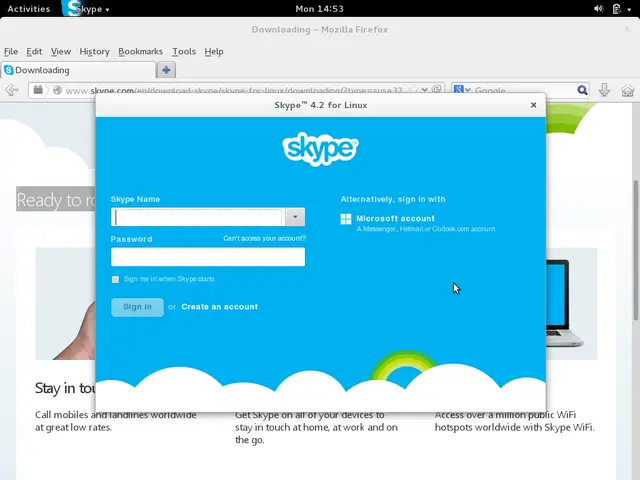Click Can't access your account link
This screenshot has height=480, width=640.
tap(264, 238)
